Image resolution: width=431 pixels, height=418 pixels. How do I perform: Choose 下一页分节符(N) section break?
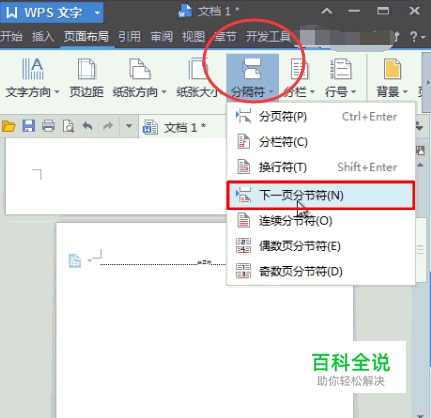[x=321, y=195]
